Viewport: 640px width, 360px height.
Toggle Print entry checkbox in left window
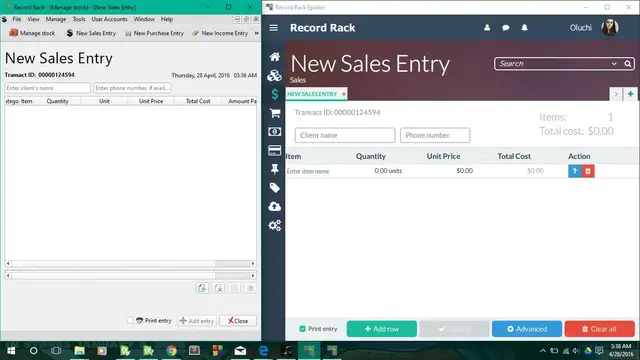[x=130, y=320]
